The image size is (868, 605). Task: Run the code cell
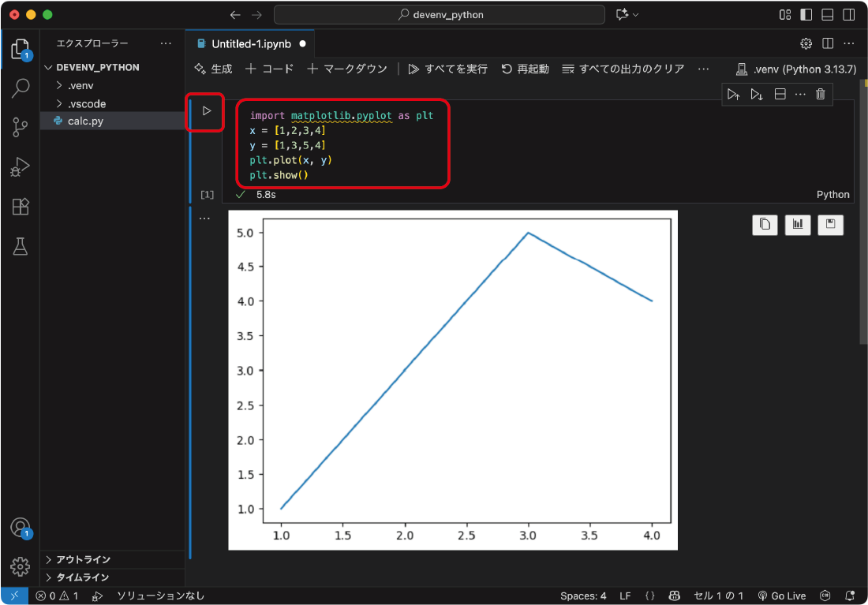tap(205, 112)
